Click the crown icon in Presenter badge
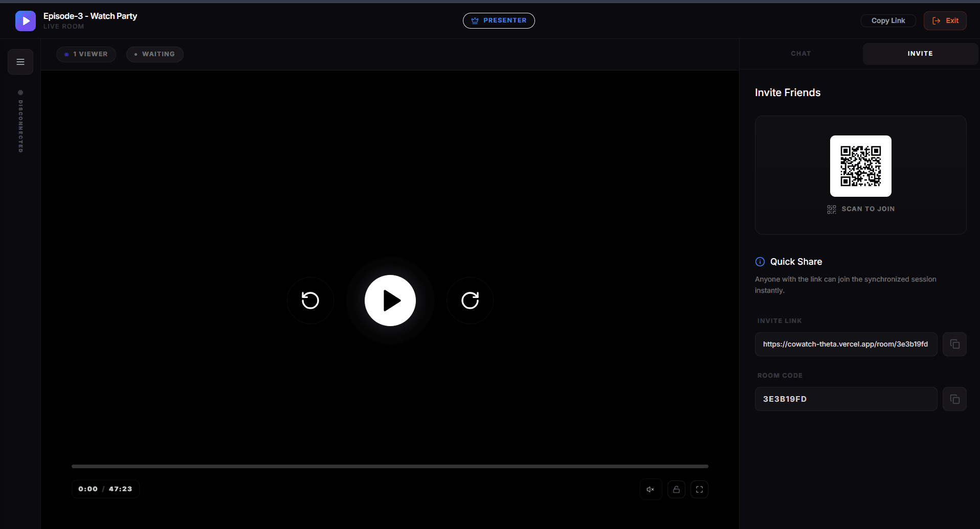 click(x=475, y=20)
